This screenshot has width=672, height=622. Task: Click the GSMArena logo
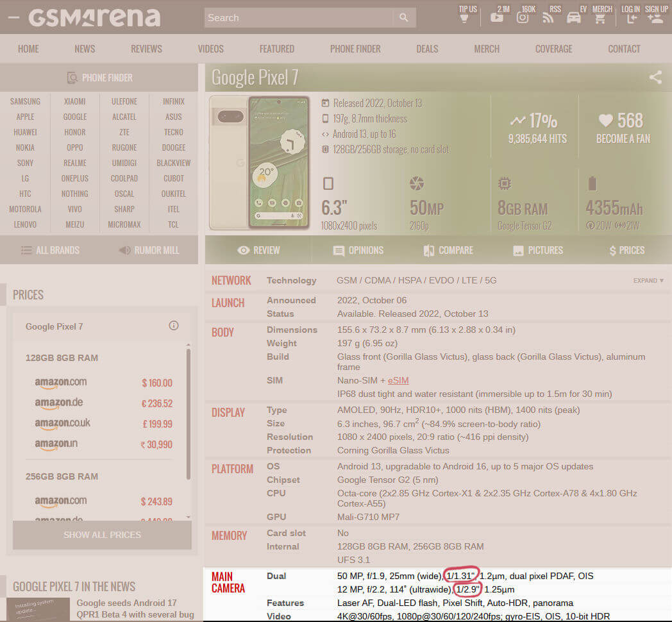click(94, 17)
